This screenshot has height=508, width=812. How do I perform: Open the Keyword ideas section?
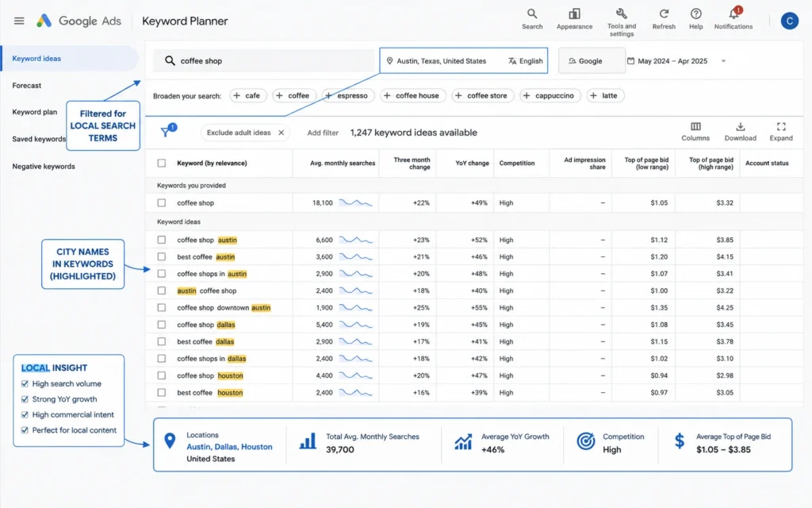coord(70,59)
